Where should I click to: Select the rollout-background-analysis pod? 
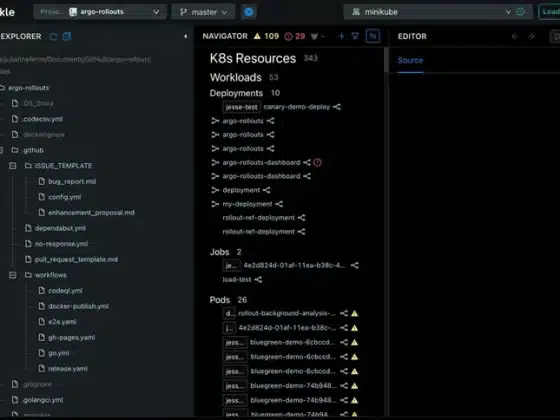pos(287,313)
